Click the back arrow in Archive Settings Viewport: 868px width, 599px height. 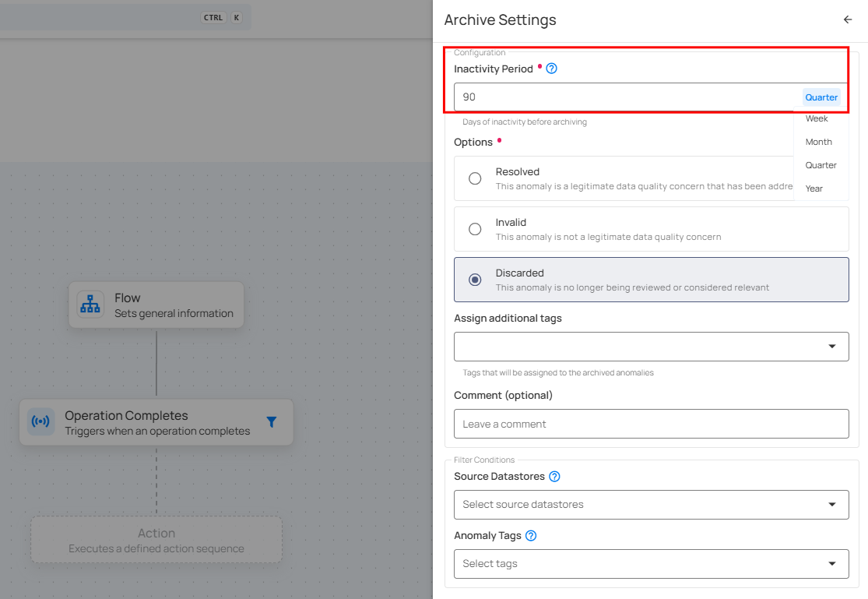coord(848,20)
